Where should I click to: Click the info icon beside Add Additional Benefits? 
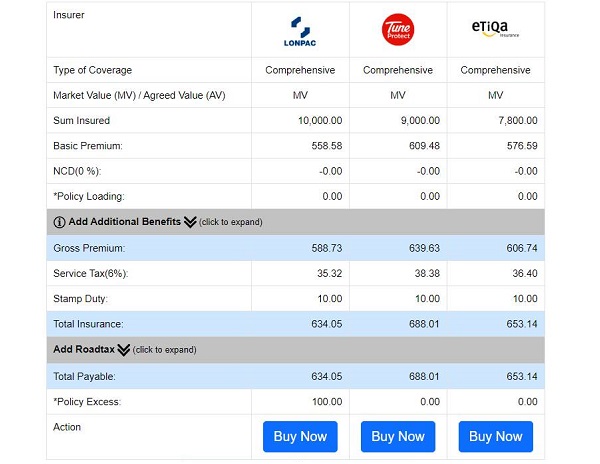59,222
